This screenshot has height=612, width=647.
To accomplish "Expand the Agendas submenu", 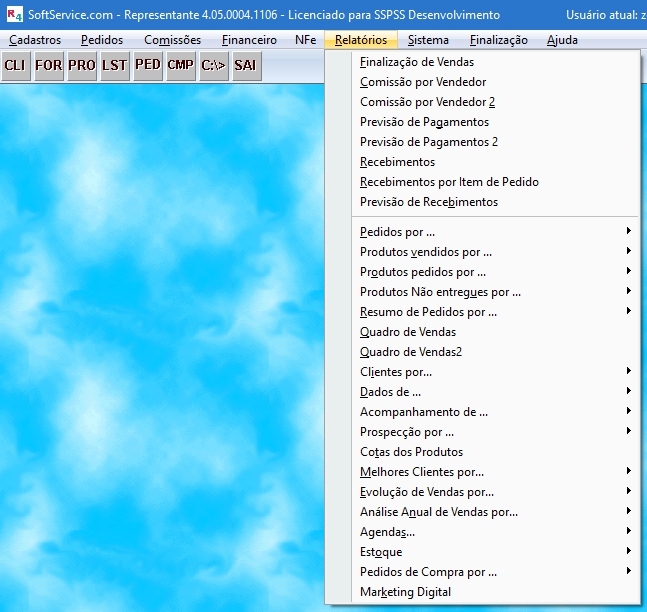I will pyautogui.click(x=387, y=532).
